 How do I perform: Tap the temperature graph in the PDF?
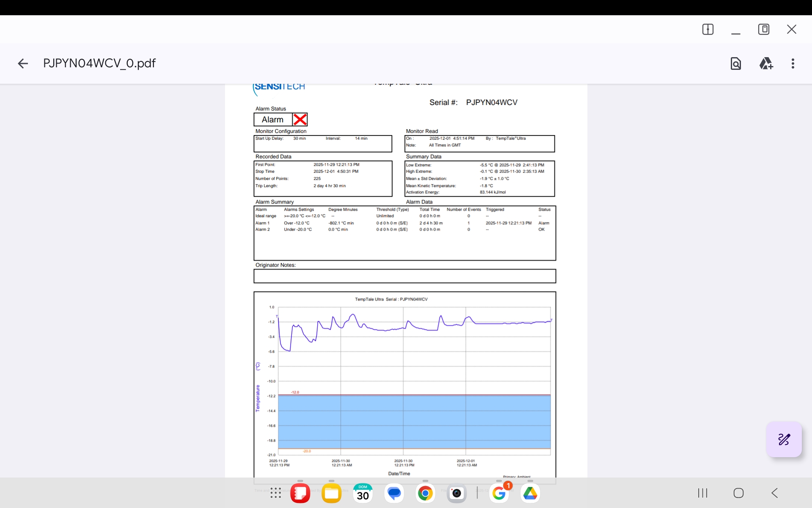point(414,381)
